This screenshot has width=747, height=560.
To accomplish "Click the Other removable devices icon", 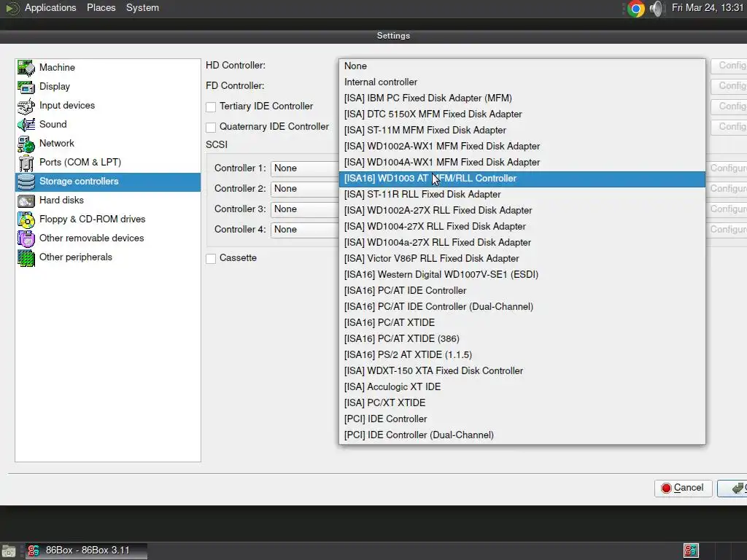I will point(26,238).
